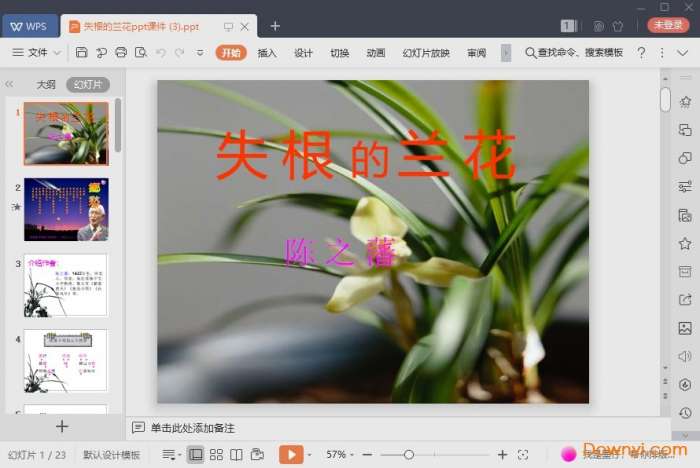Click the presentation mode icon on document tab
700x468 pixels.
click(x=228, y=27)
